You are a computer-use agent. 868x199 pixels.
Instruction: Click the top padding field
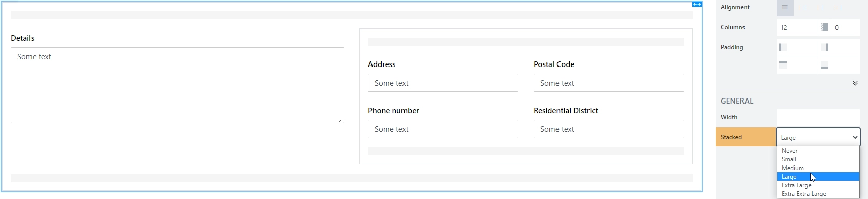tap(797, 65)
